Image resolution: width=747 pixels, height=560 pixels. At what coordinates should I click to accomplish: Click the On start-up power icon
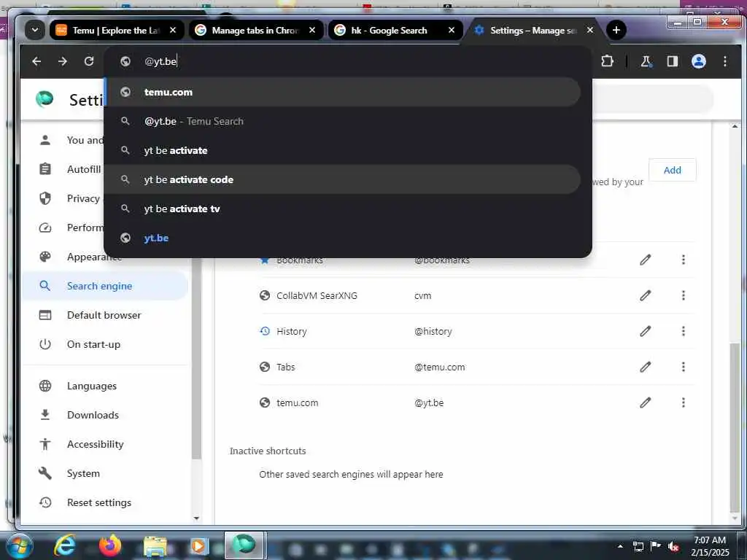click(45, 344)
